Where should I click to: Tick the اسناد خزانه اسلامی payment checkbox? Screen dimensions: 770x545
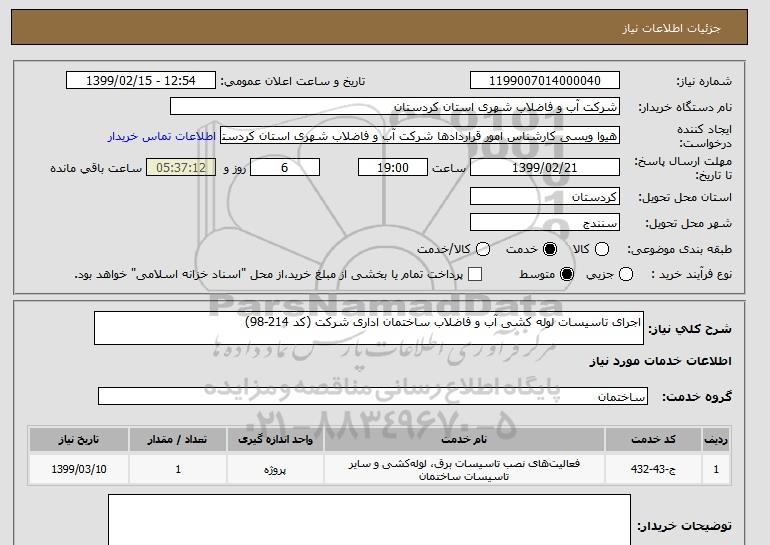coord(475,274)
